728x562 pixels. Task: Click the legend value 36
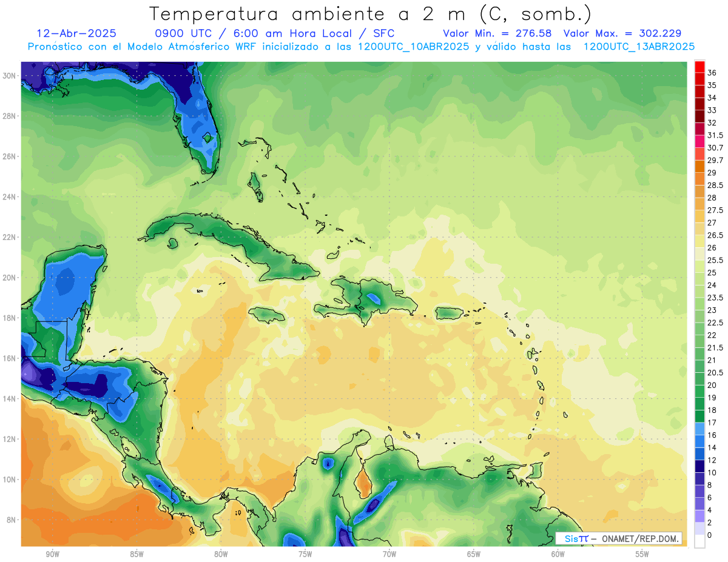(712, 73)
